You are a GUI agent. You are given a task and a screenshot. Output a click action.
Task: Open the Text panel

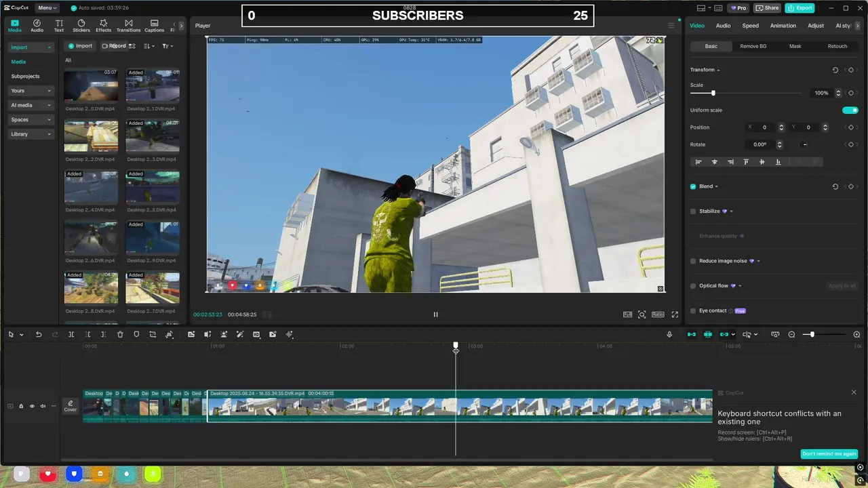(x=59, y=26)
